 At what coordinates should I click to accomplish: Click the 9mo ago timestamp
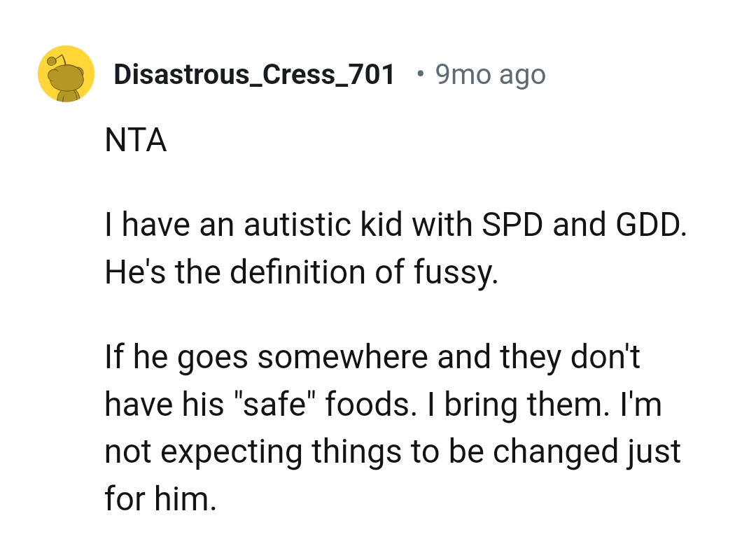[x=489, y=74]
